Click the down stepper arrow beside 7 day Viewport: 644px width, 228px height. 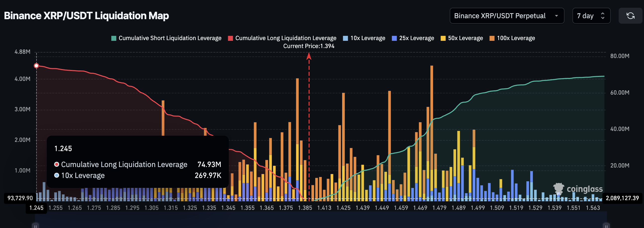tap(603, 18)
